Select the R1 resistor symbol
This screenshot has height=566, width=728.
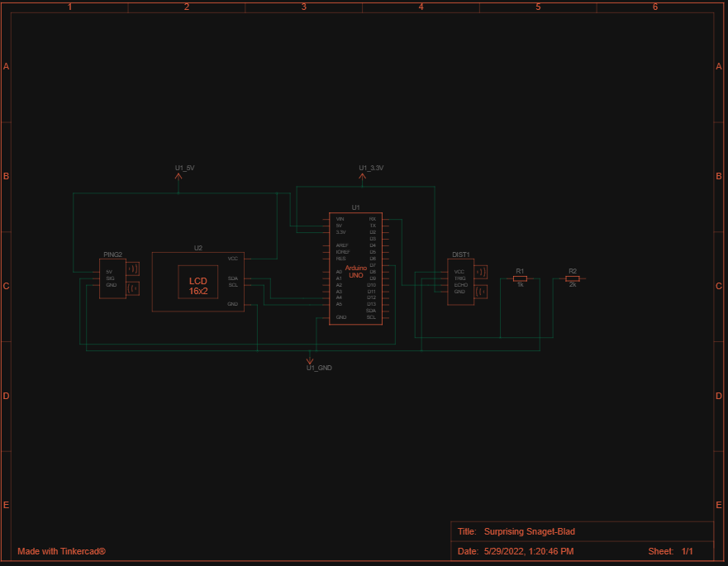pos(520,278)
